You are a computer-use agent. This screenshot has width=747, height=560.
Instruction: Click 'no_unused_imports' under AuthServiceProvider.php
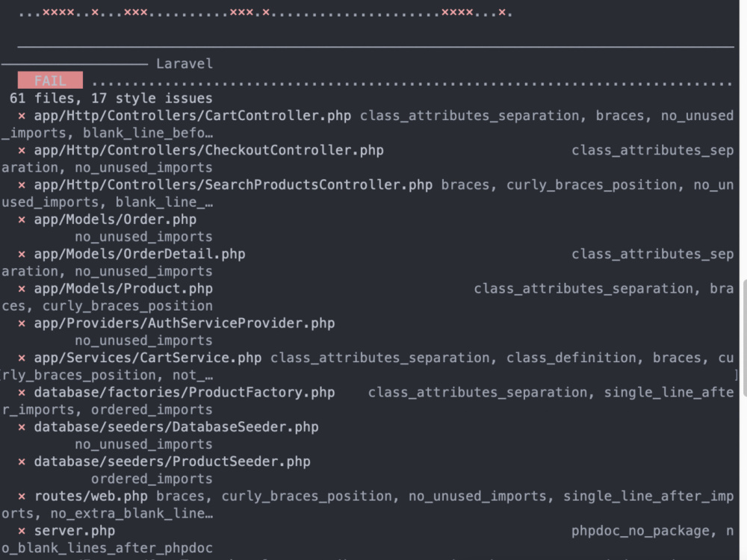[143, 340]
